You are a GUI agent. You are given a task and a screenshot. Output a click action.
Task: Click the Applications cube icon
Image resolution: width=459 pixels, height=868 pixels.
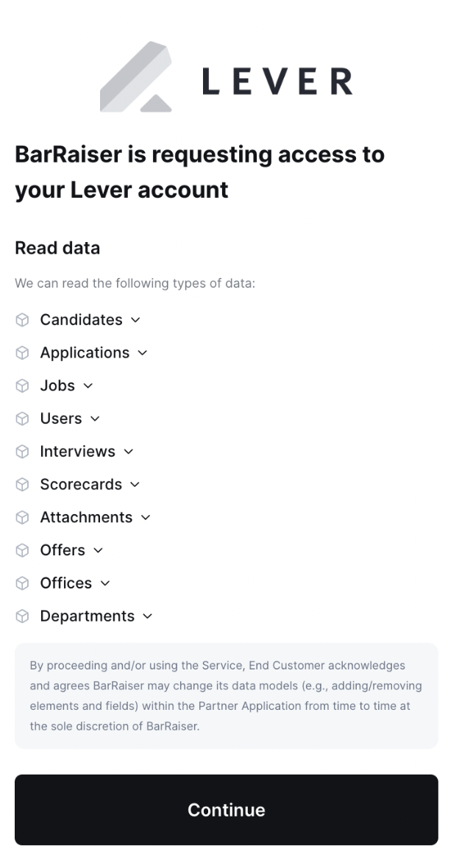point(21,352)
